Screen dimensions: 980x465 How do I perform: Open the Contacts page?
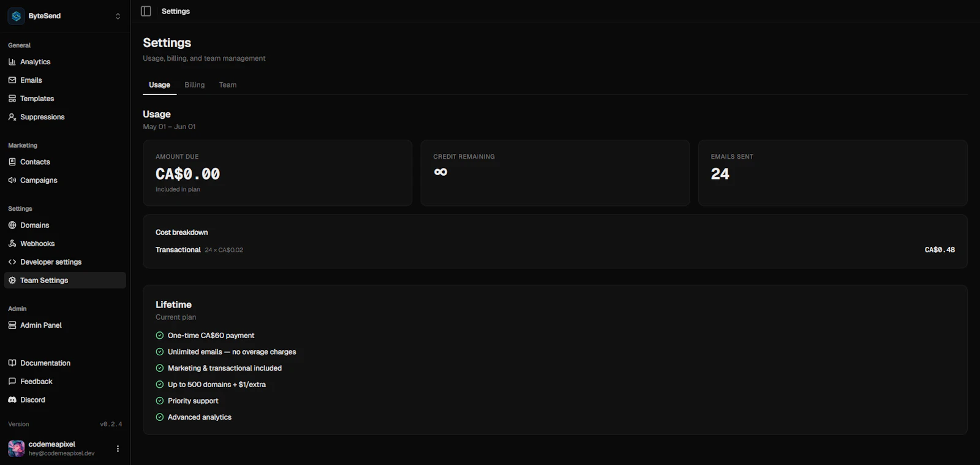(x=65, y=162)
